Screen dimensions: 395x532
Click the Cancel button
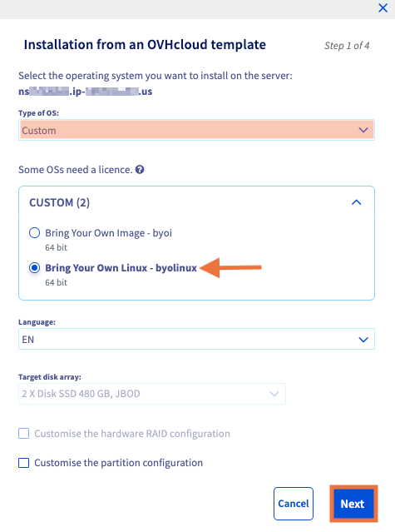coord(294,504)
